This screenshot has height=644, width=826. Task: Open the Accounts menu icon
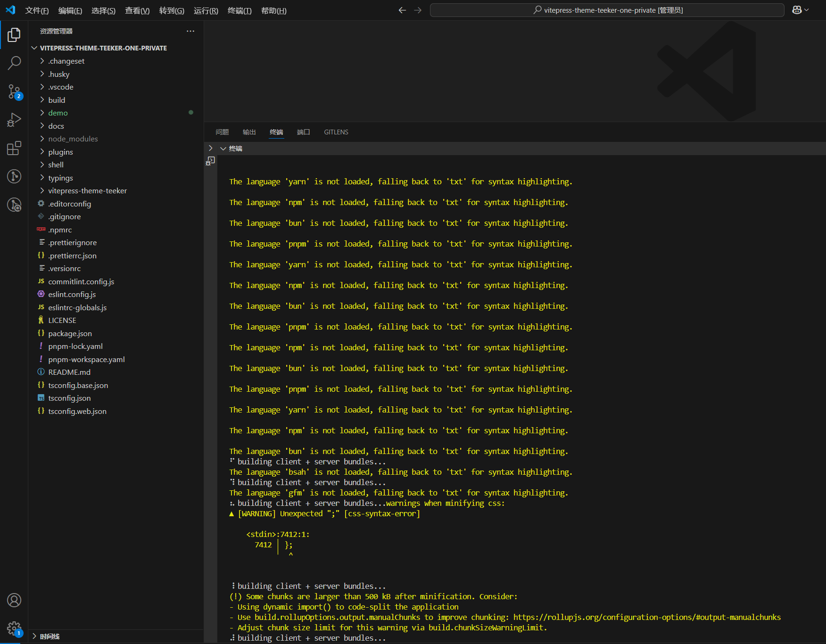pos(14,600)
